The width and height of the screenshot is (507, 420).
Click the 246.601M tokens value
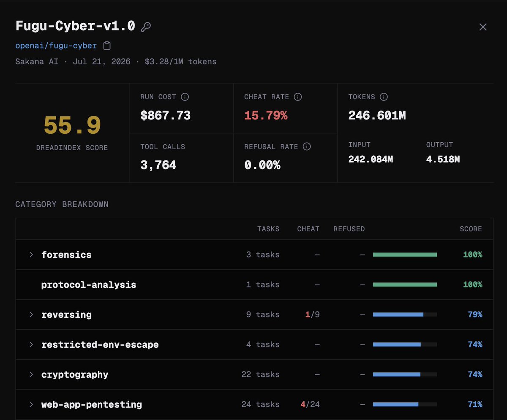click(377, 115)
